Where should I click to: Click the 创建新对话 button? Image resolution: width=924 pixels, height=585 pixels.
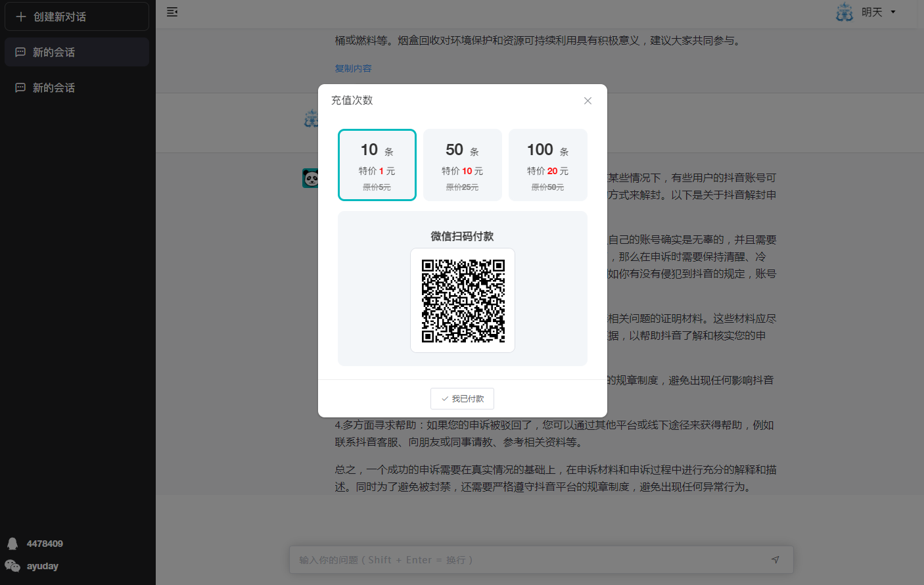pos(77,16)
